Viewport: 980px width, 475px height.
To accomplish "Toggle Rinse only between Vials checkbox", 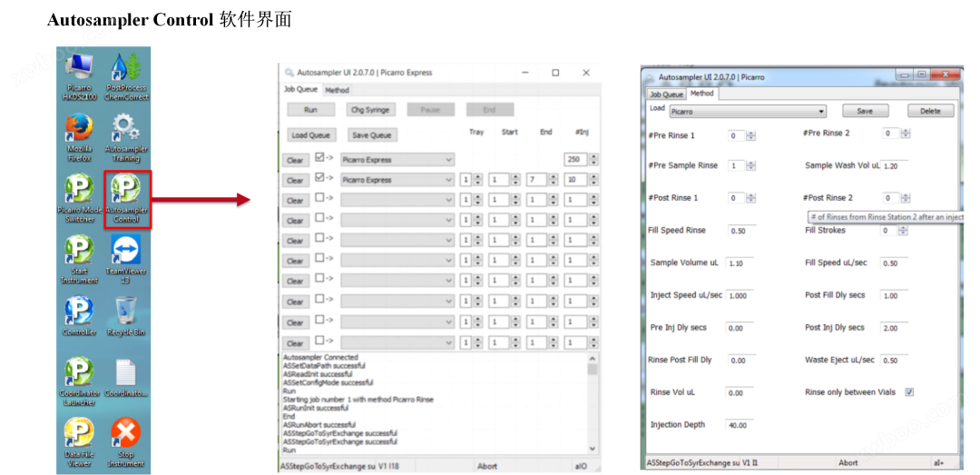I will 909,392.
